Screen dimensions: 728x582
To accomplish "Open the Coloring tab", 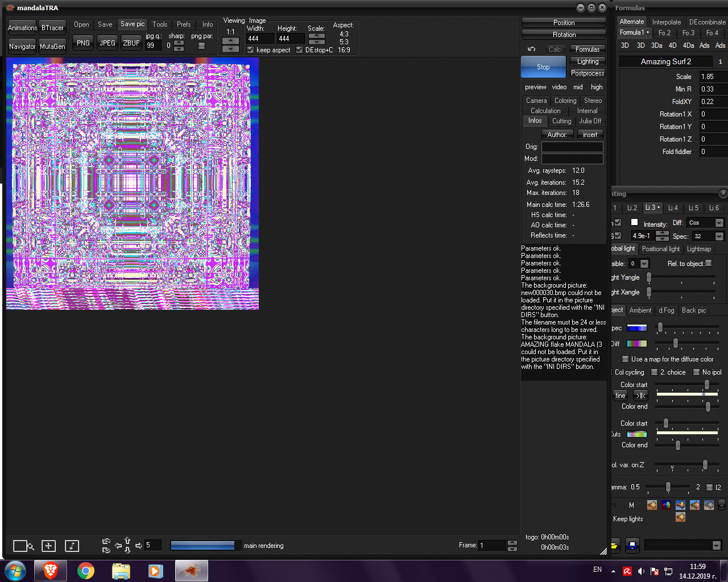I will 565,101.
